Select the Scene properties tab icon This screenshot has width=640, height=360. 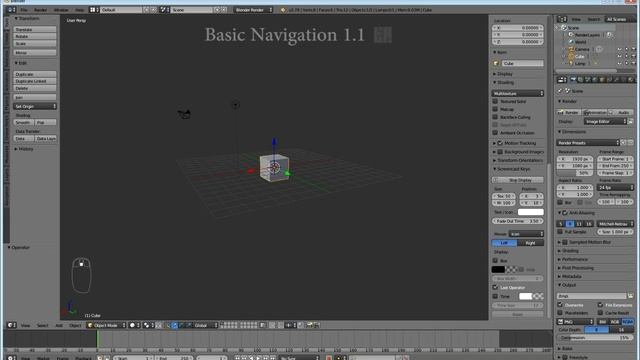coord(588,80)
